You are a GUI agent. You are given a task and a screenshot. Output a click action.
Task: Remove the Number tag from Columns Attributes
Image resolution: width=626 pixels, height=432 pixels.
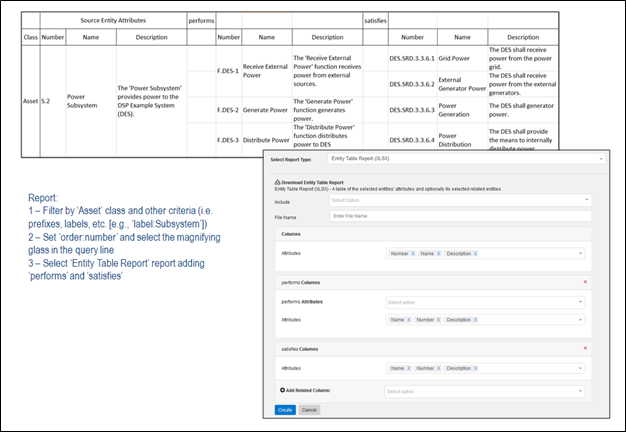click(413, 254)
